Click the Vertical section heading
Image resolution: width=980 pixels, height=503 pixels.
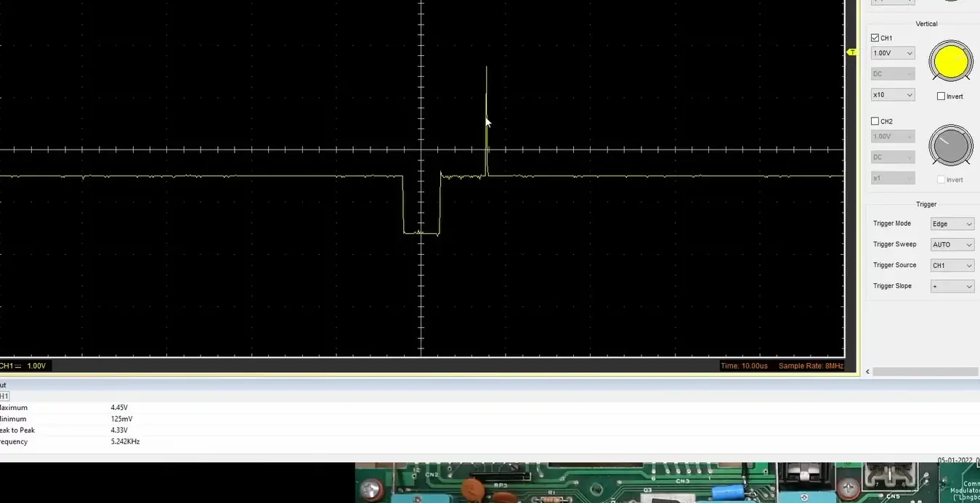(926, 24)
